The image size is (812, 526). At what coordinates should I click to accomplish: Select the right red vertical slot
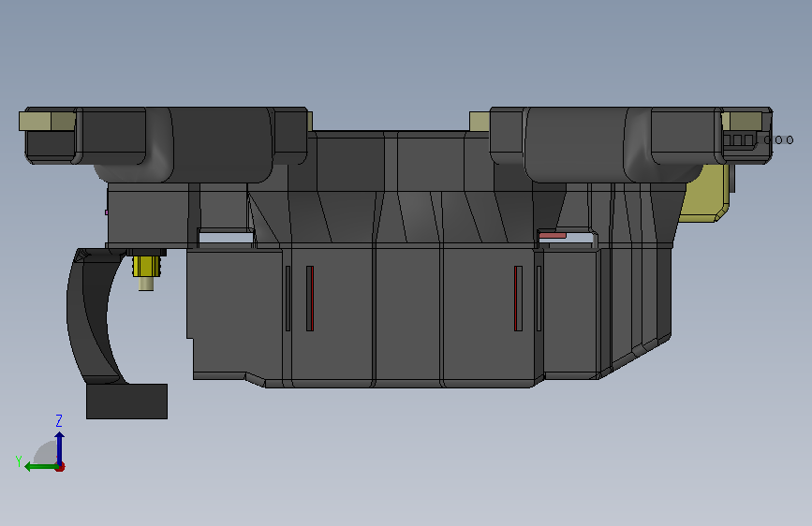tap(518, 299)
